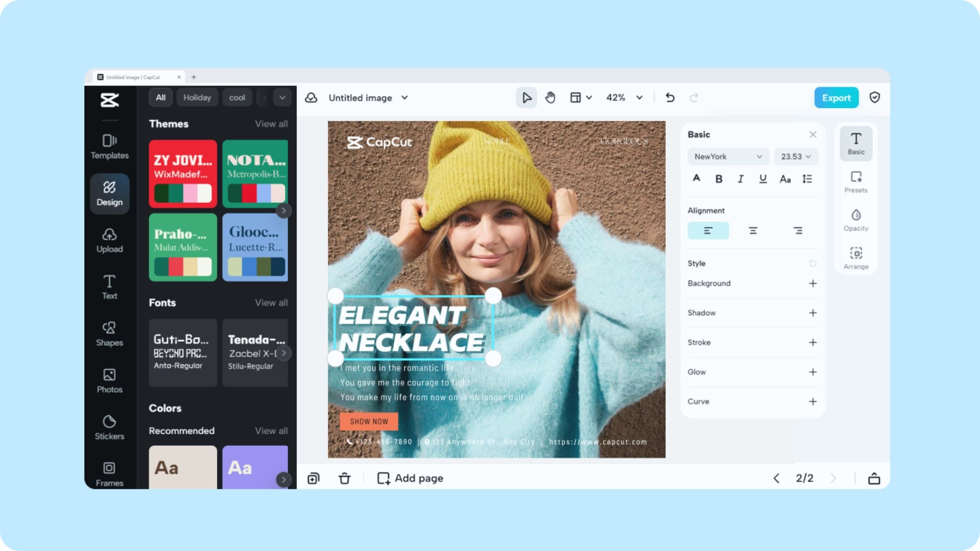Open the font size dropdown
Viewport: 980px width, 551px height.
click(796, 157)
